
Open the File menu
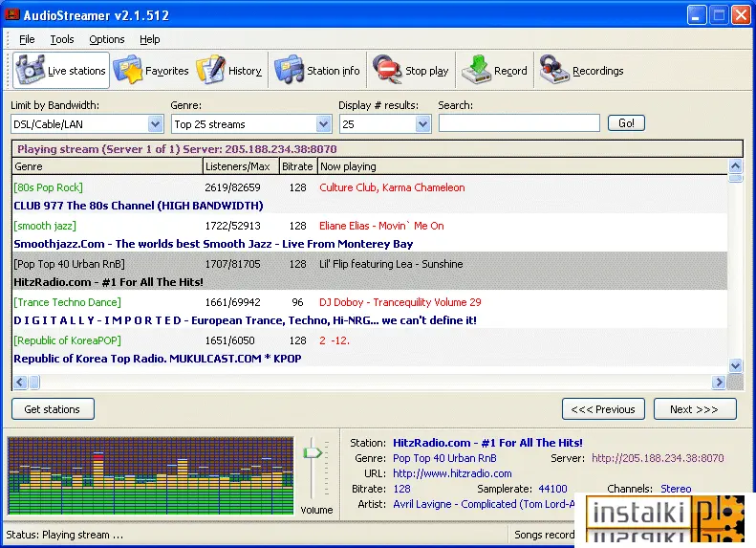[27, 39]
